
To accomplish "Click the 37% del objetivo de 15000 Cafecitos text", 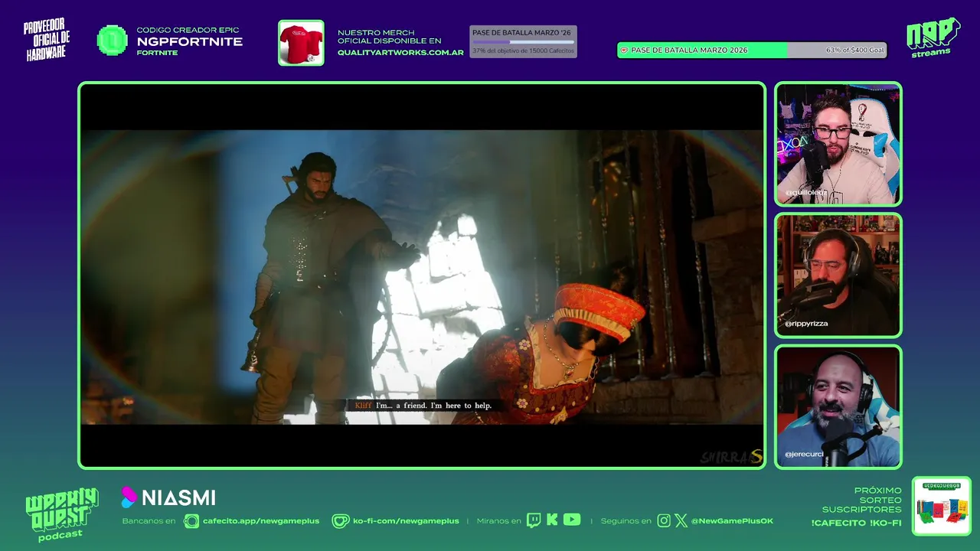I will coord(523,51).
